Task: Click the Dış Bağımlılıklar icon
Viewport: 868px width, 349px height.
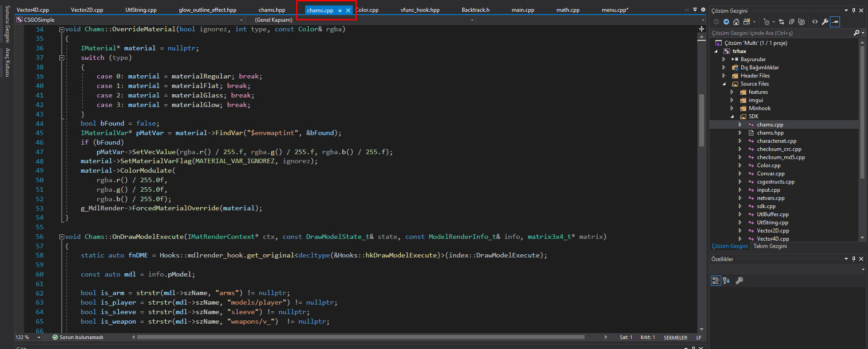Action: pyautogui.click(x=735, y=68)
